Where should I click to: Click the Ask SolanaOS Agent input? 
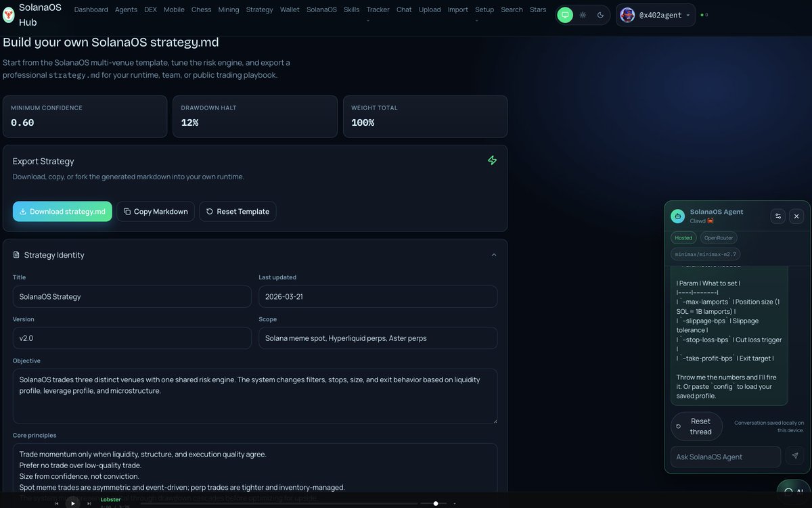725,457
